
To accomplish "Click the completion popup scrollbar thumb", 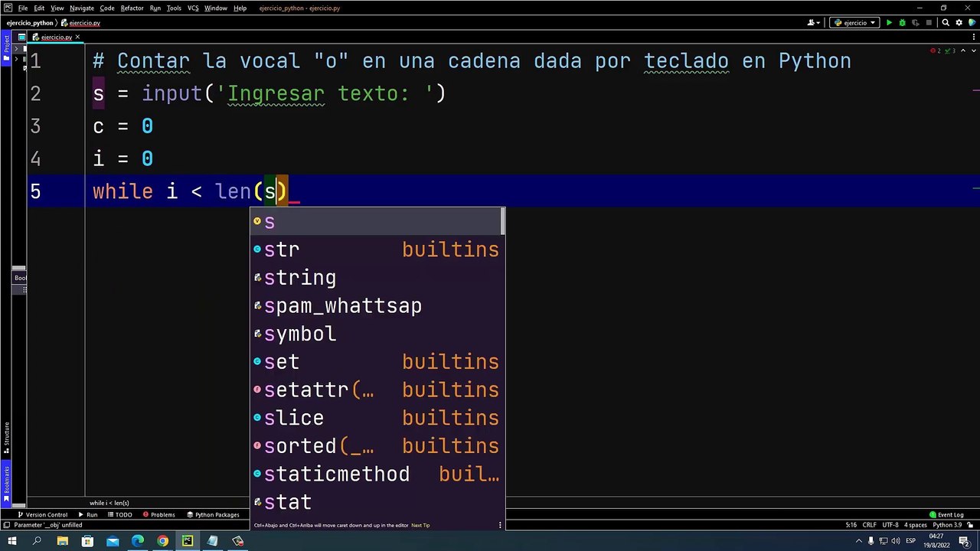I will click(x=503, y=221).
